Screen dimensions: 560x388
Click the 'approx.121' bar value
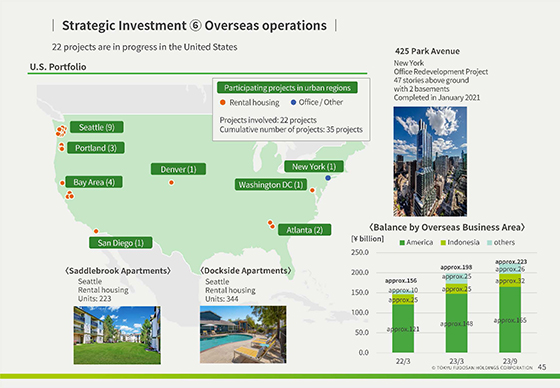point(403,329)
